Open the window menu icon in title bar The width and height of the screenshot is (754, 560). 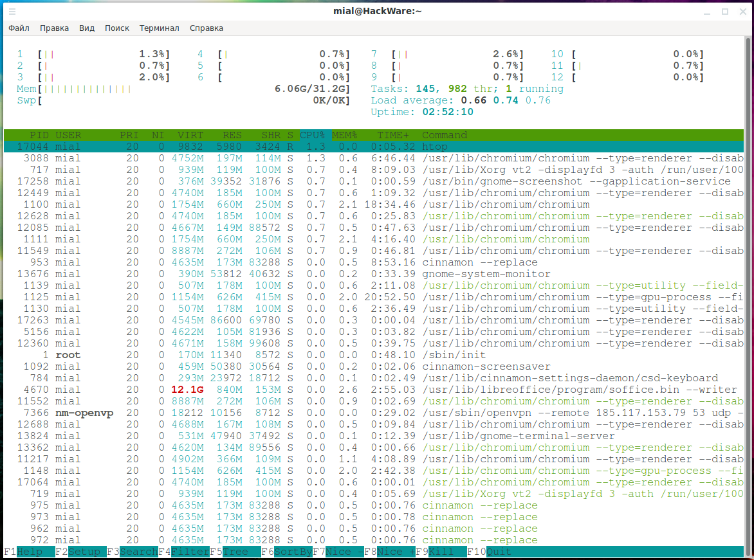(x=12, y=12)
